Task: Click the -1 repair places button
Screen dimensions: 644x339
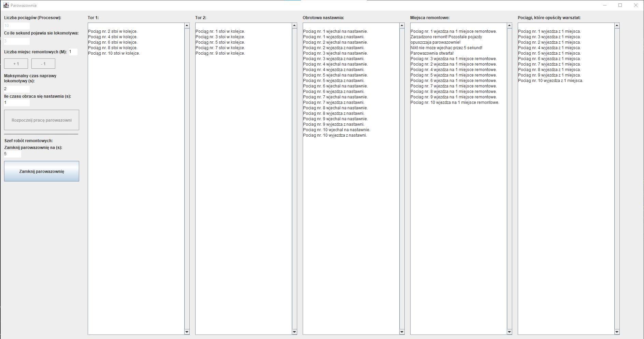Action: coord(43,64)
